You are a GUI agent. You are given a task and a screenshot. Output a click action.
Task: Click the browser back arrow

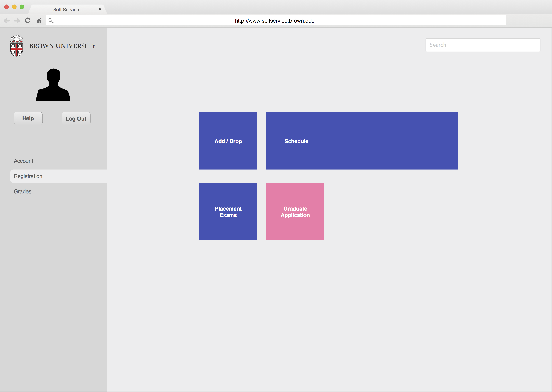(x=7, y=21)
